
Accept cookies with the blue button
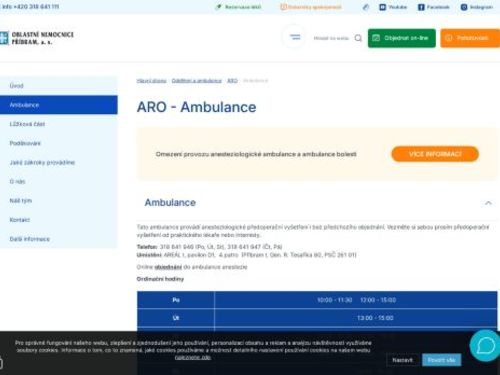click(x=441, y=360)
